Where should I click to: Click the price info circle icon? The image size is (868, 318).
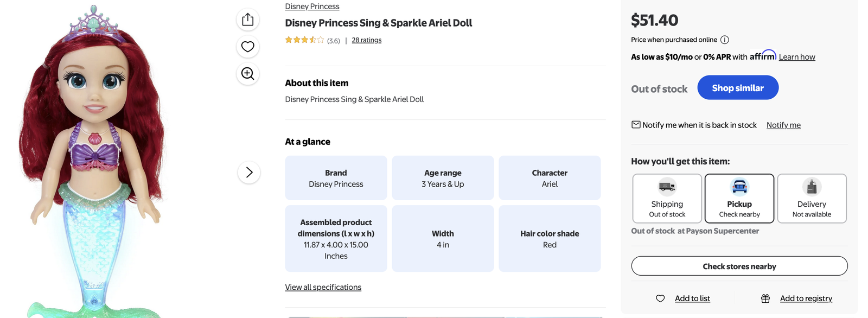[x=725, y=40]
